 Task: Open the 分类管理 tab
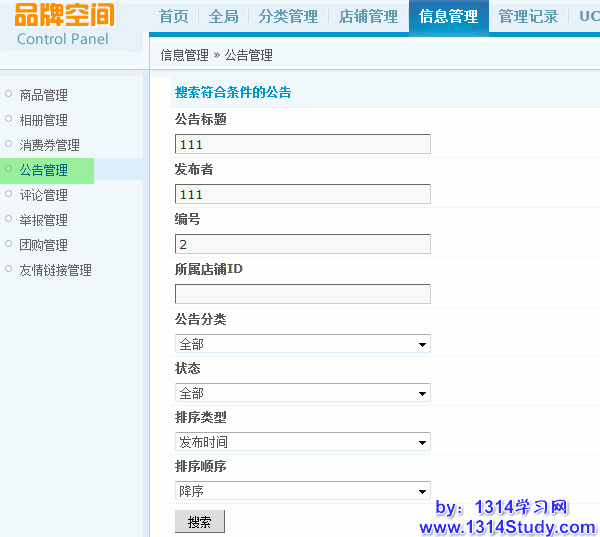[x=288, y=17]
